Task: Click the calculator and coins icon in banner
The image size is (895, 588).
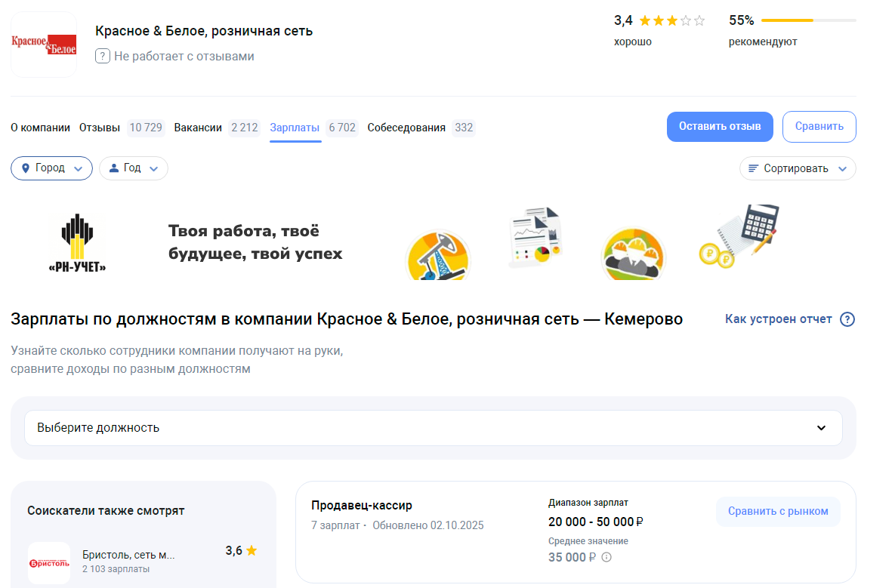Action: click(739, 236)
